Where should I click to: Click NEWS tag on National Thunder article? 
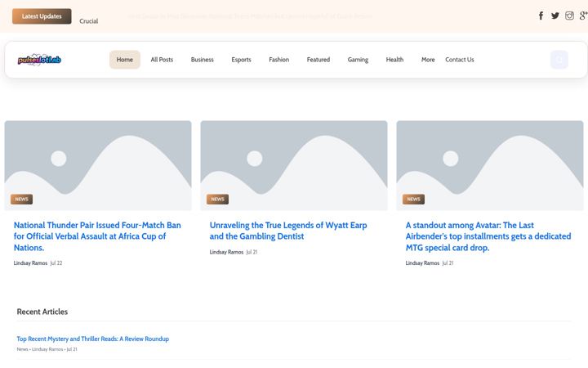tap(21, 200)
